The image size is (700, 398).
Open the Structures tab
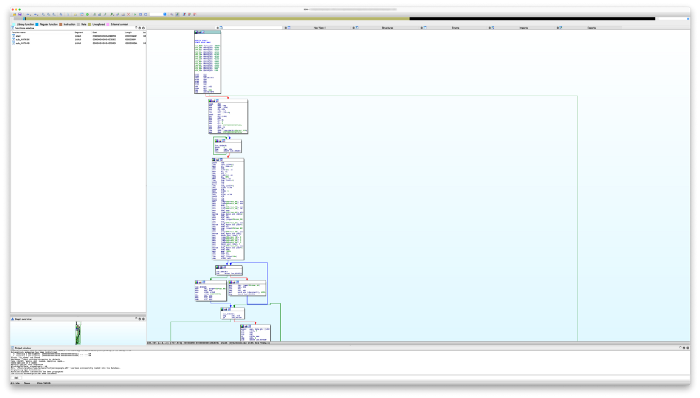[388, 28]
